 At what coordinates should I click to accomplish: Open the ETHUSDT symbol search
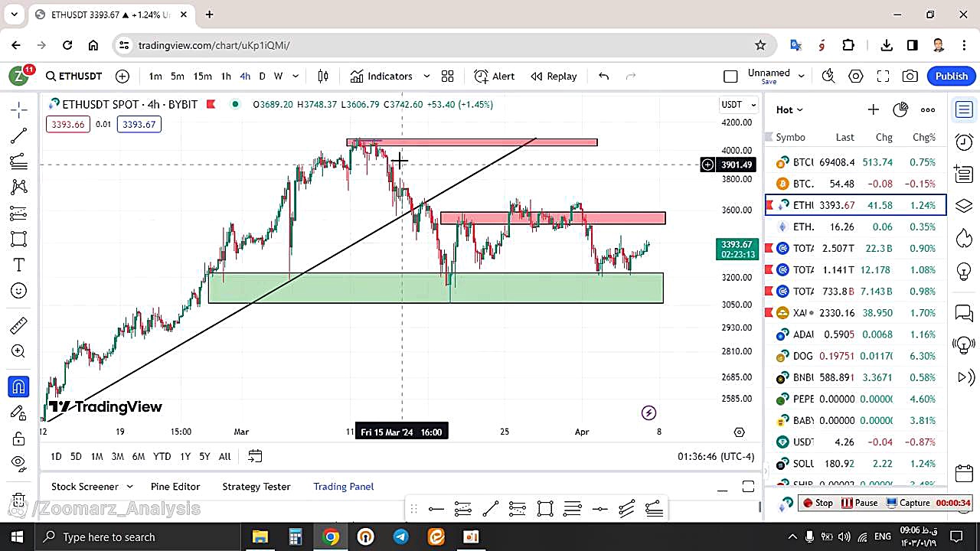coord(73,76)
